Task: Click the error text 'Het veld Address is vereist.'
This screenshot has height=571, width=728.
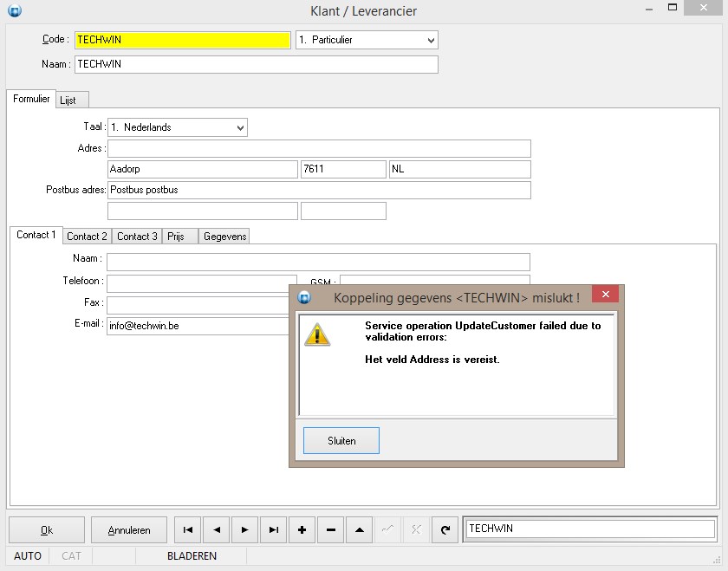Action: 432,360
